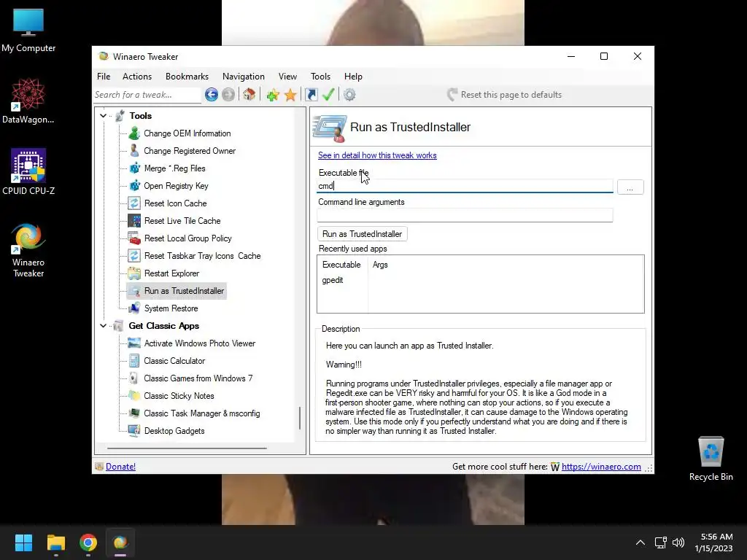Collapse the Get Classic Apps section
The image size is (747, 560).
(x=104, y=326)
